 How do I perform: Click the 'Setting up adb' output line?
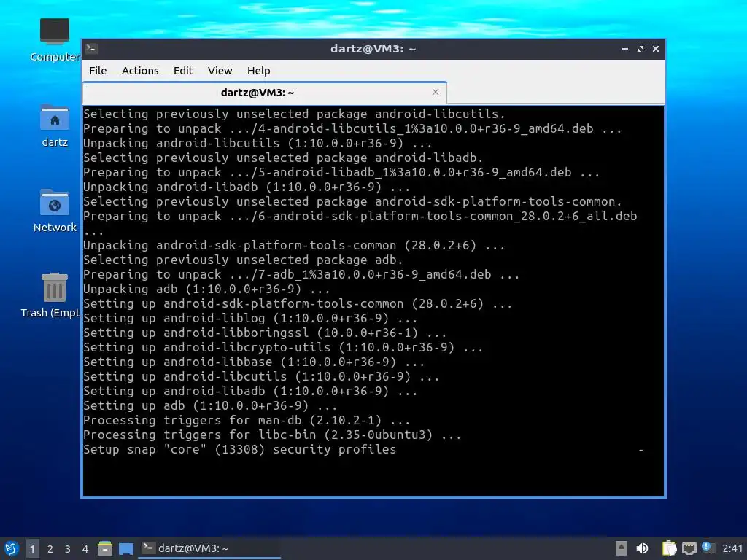coord(210,405)
